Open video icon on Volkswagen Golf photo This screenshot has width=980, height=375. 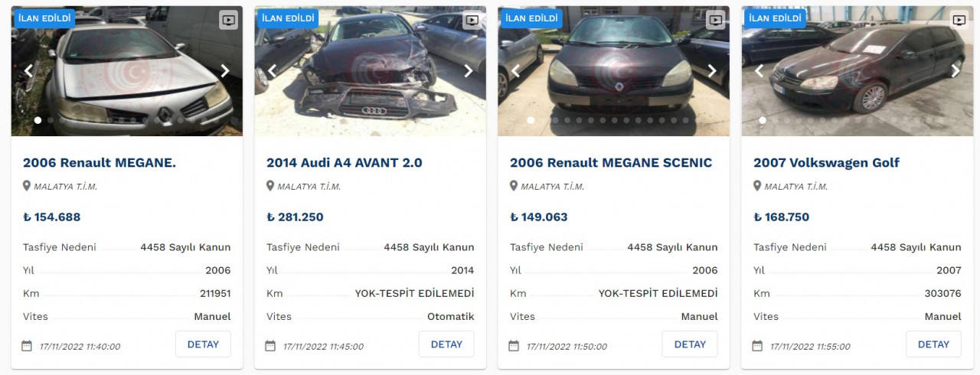click(959, 20)
